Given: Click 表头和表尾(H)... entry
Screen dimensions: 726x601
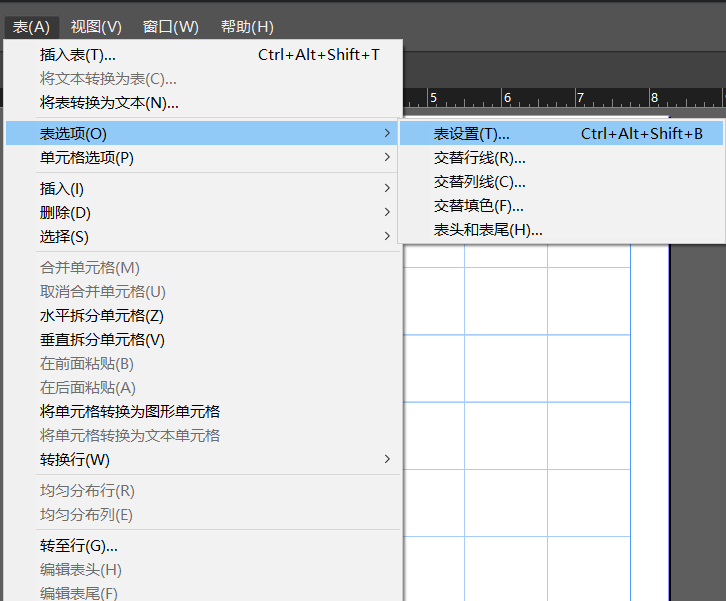Looking at the screenshot, I should pyautogui.click(x=487, y=230).
